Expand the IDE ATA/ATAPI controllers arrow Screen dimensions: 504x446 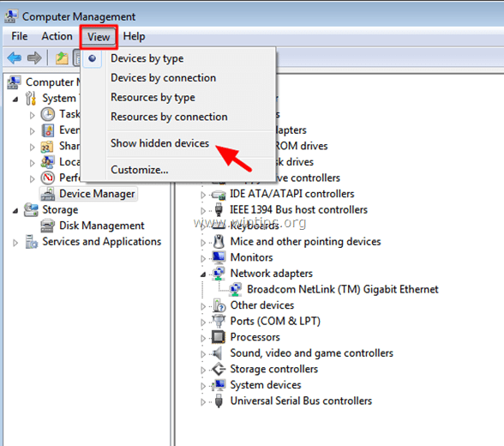(203, 195)
